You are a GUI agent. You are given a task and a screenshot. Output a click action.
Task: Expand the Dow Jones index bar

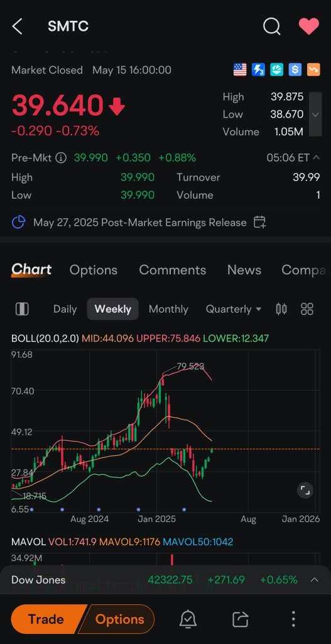(x=314, y=579)
